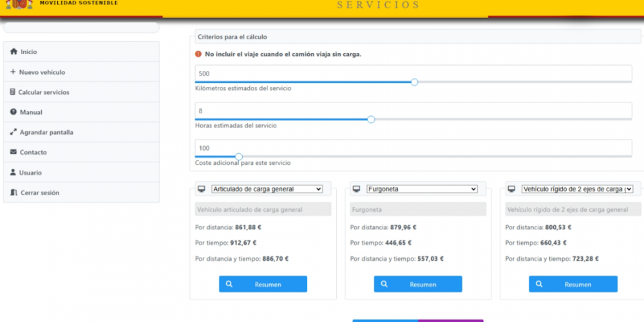Click the question mark icon beside Manual
This screenshot has width=644, height=322.
coord(14,112)
